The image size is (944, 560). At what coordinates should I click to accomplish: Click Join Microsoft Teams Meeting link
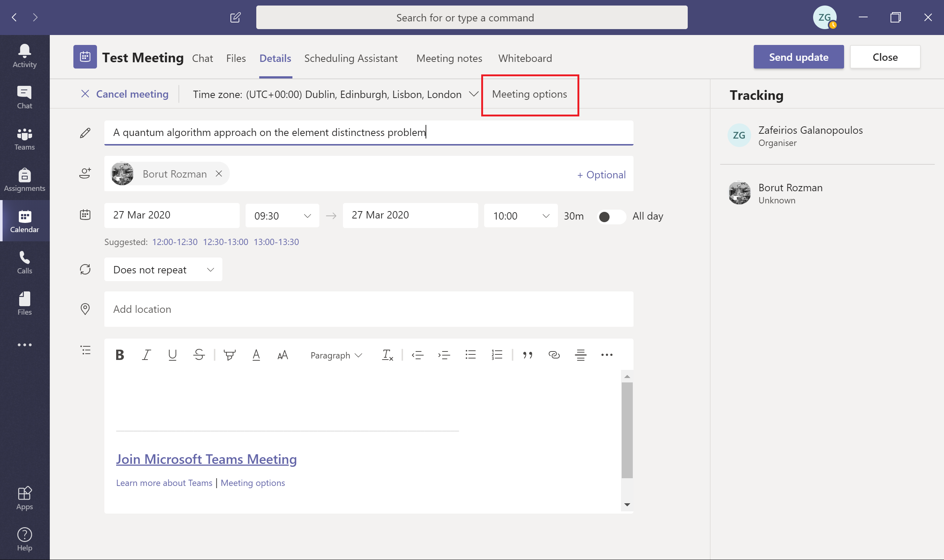[x=206, y=459]
